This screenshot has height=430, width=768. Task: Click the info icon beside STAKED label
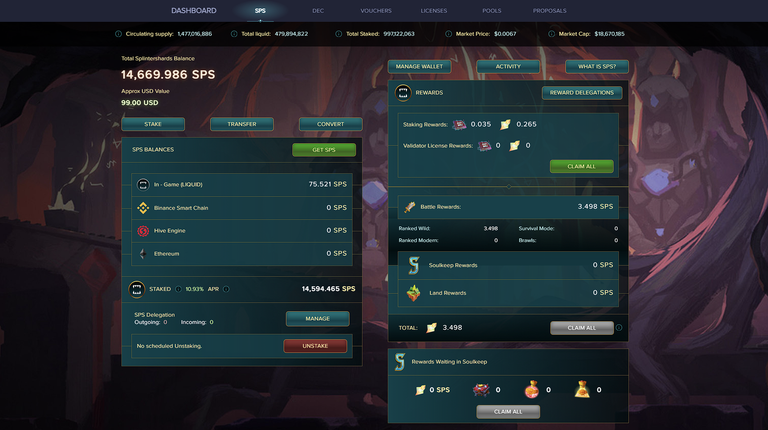tap(178, 289)
